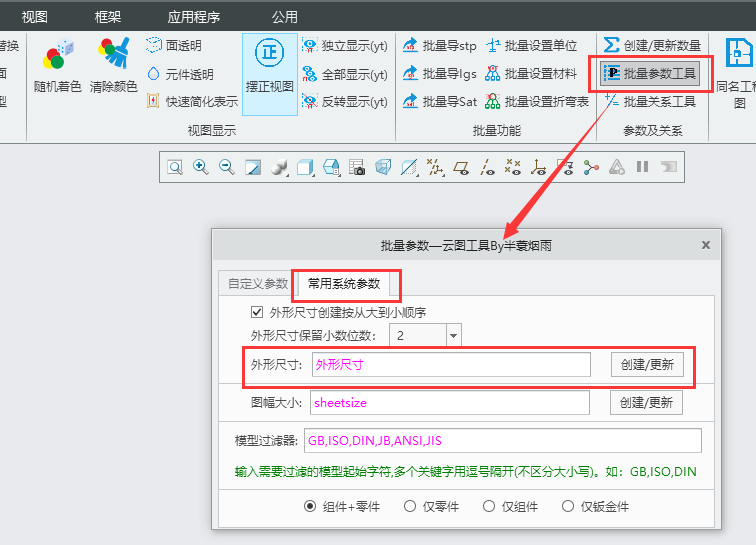
Task: Click the sheetsize input field
Action: (450, 403)
